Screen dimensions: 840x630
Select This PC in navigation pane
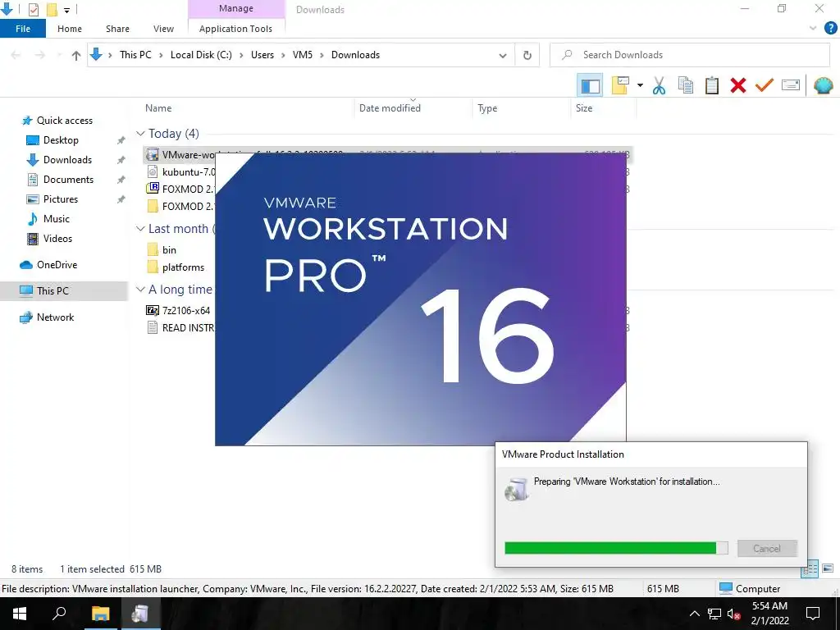pyautogui.click(x=64, y=291)
